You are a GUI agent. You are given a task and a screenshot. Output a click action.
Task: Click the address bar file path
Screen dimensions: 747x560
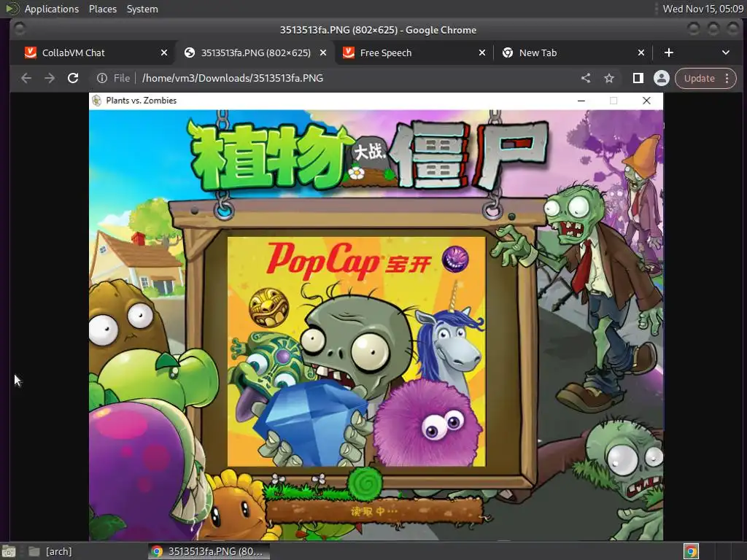(233, 78)
